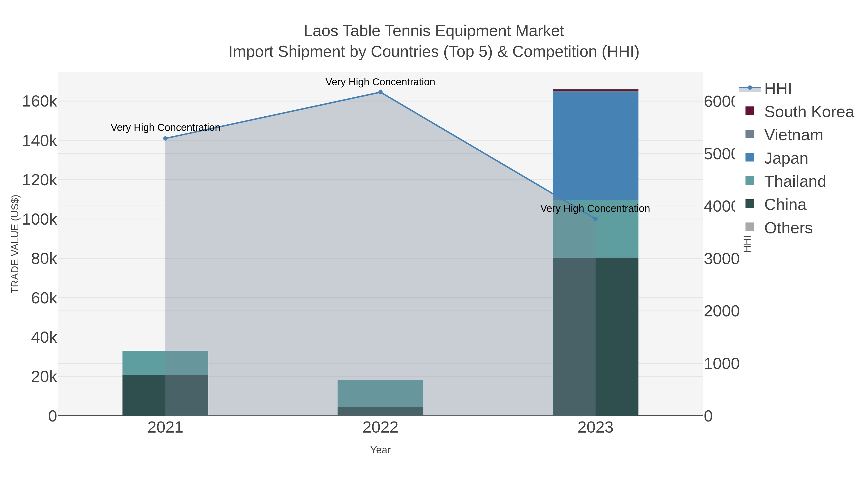Viewport: 868px width, 488px height.
Task: Click the 2022 x-axis label
Action: pos(380,428)
